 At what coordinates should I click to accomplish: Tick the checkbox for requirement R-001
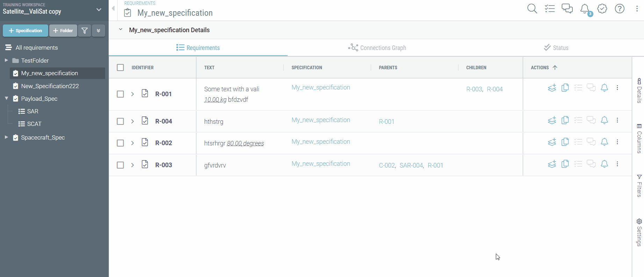tap(120, 94)
